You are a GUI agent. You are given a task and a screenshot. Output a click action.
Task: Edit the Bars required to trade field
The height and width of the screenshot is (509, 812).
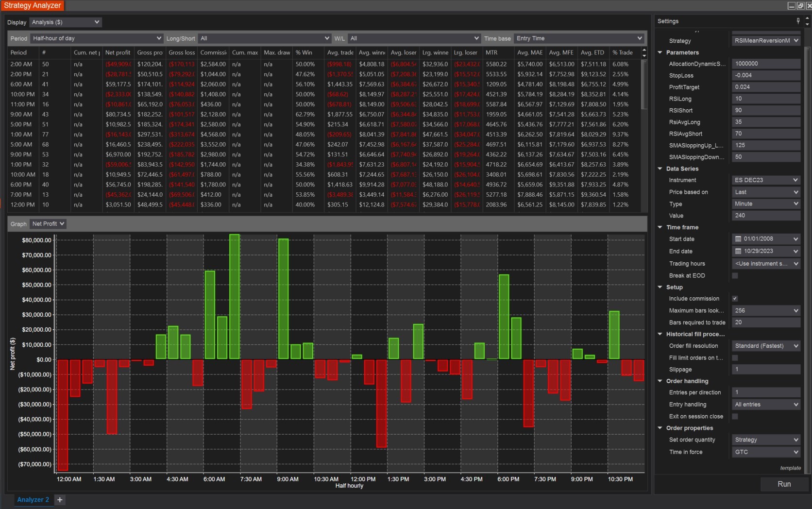(766, 322)
